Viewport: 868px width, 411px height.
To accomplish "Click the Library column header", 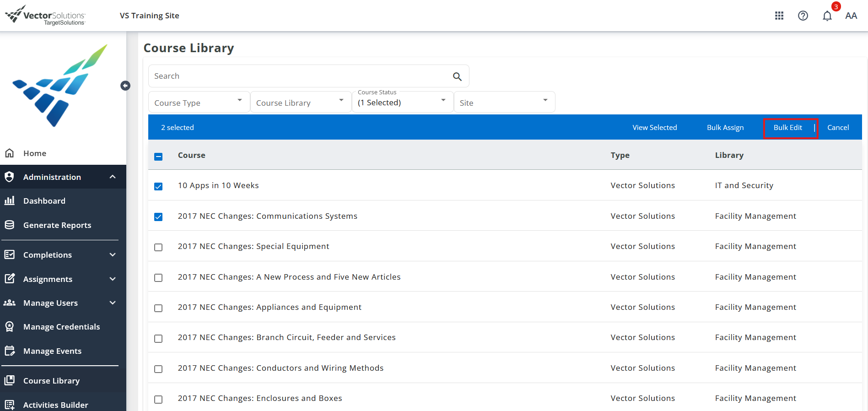I will [729, 155].
